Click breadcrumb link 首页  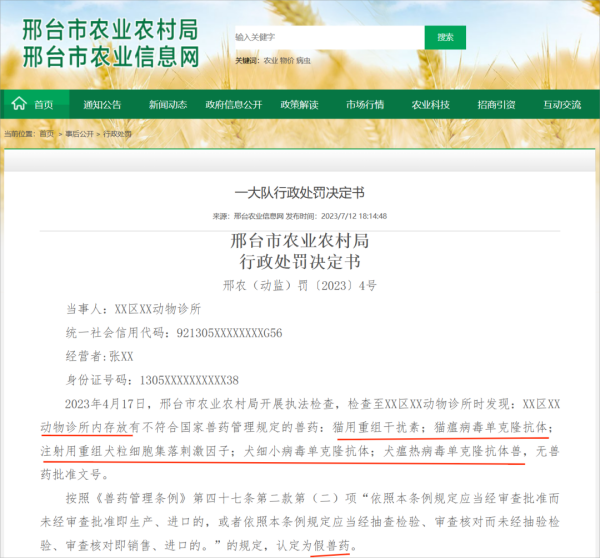47,134
